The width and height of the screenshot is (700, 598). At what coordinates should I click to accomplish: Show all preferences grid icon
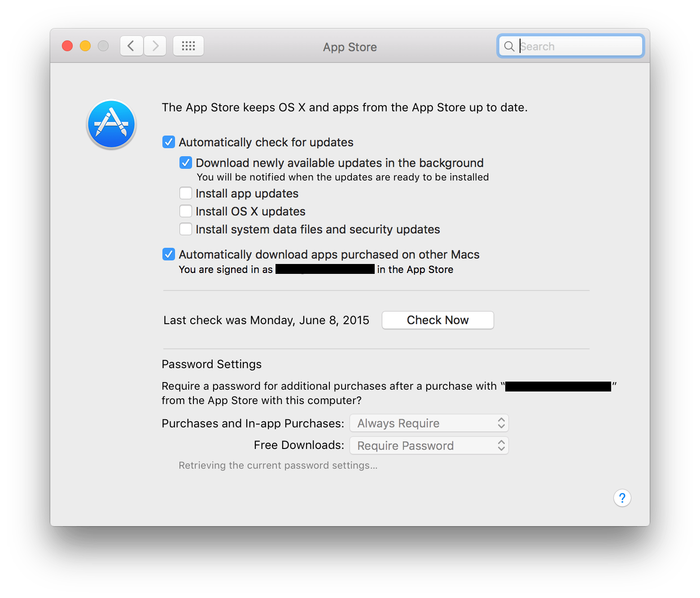[x=188, y=46]
